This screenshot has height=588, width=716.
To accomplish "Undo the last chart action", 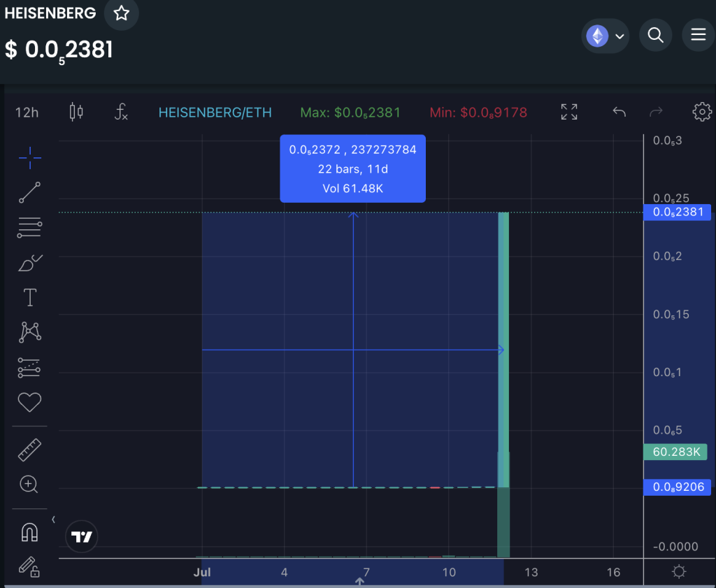I will click(x=619, y=112).
